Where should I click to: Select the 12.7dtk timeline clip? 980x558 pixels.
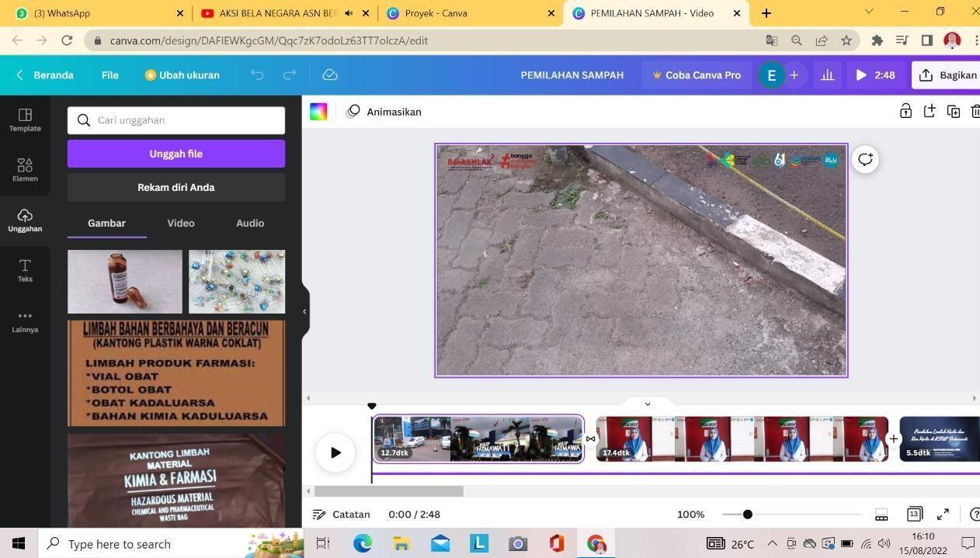tap(478, 438)
